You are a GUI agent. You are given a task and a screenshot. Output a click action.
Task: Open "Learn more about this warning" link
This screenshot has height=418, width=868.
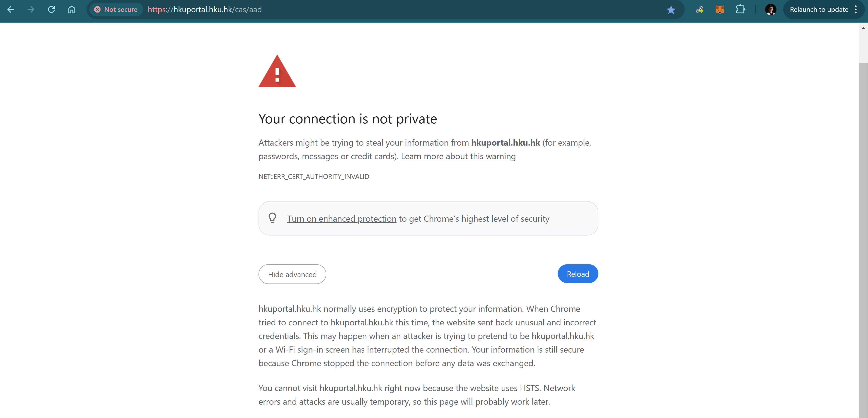point(458,156)
